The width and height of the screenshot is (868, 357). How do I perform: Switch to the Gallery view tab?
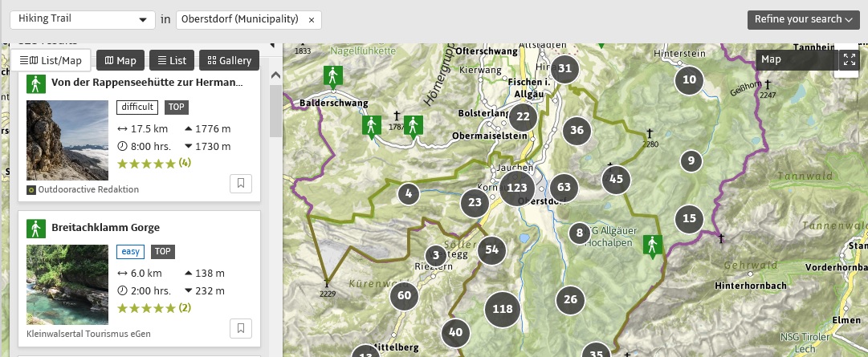click(x=229, y=60)
